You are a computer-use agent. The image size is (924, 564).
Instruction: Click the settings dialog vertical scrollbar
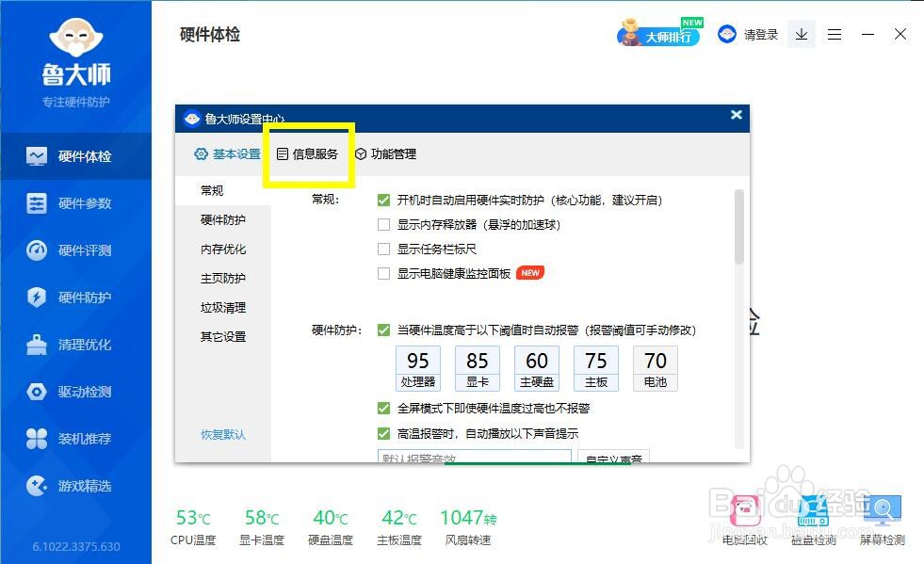pyautogui.click(x=739, y=227)
